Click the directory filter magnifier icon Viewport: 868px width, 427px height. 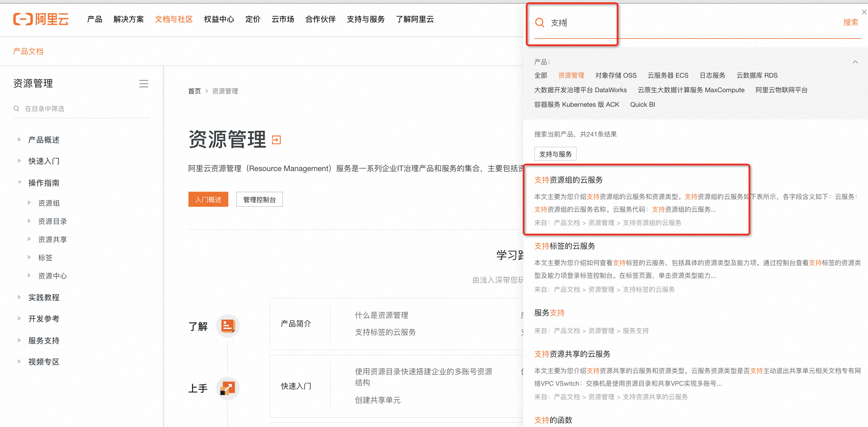pyautogui.click(x=16, y=109)
